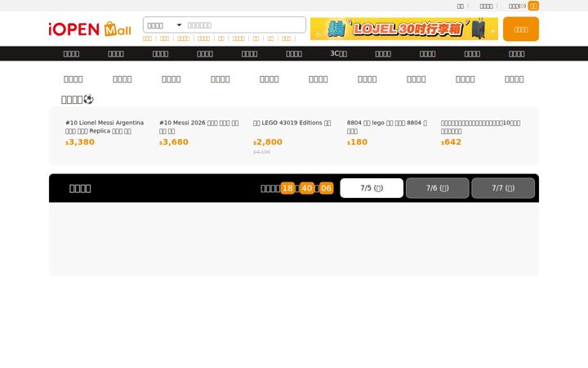This screenshot has width=588, height=368.
Task: Click the $180 price
Action: [357, 142]
